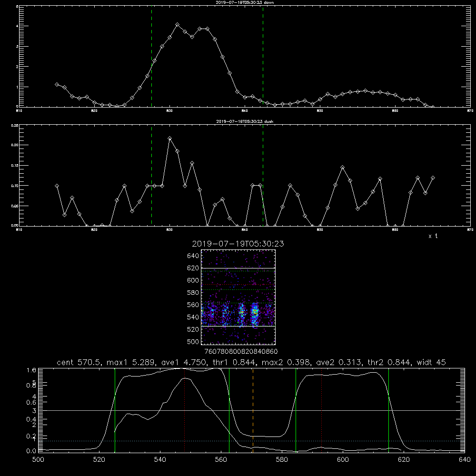Click the orange dashed center line in bottom plot
The height and width of the screenshot is (476, 476).
click(x=253, y=410)
